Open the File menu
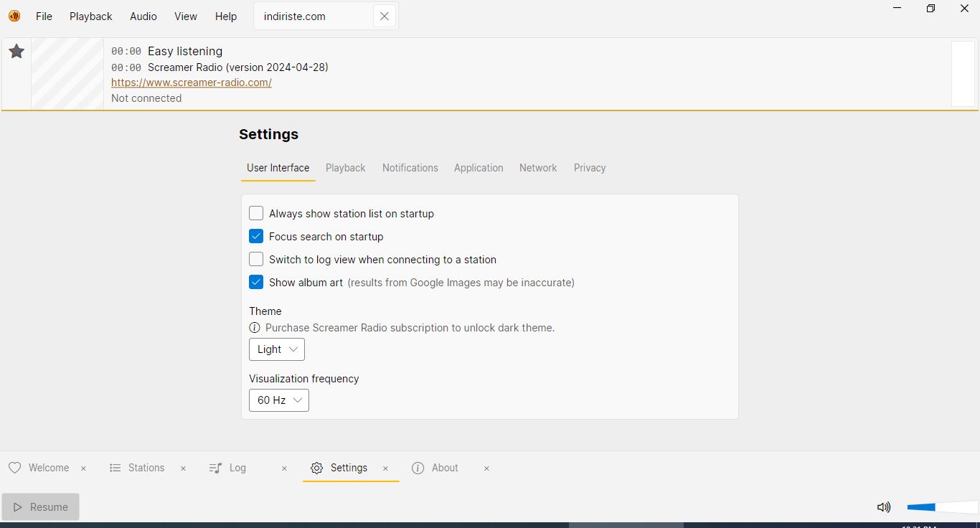980x528 pixels. point(44,16)
